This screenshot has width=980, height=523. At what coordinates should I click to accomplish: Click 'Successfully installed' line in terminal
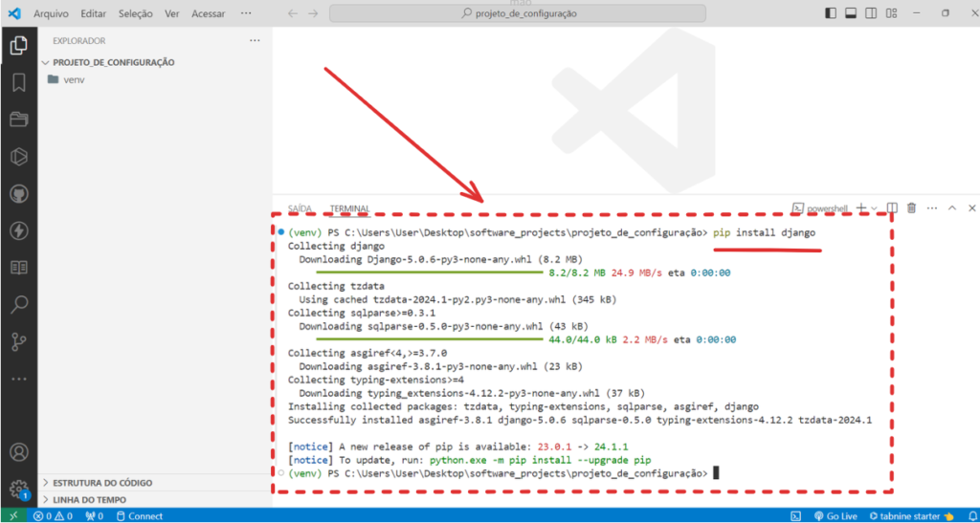(579, 420)
